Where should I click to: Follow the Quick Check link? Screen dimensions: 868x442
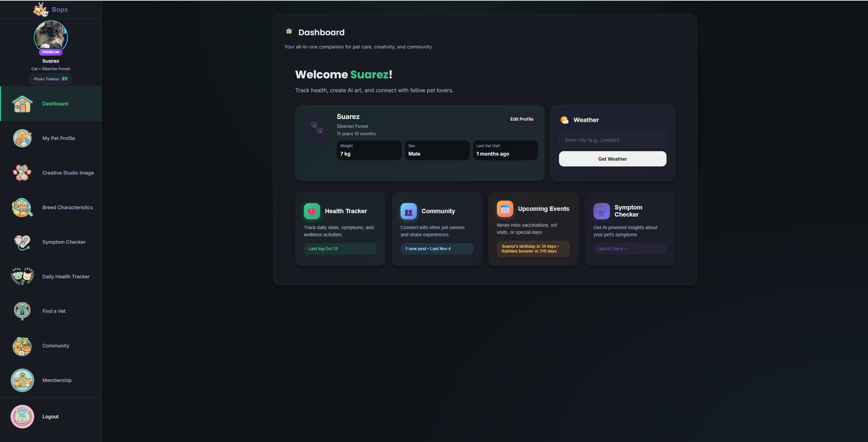click(x=613, y=249)
